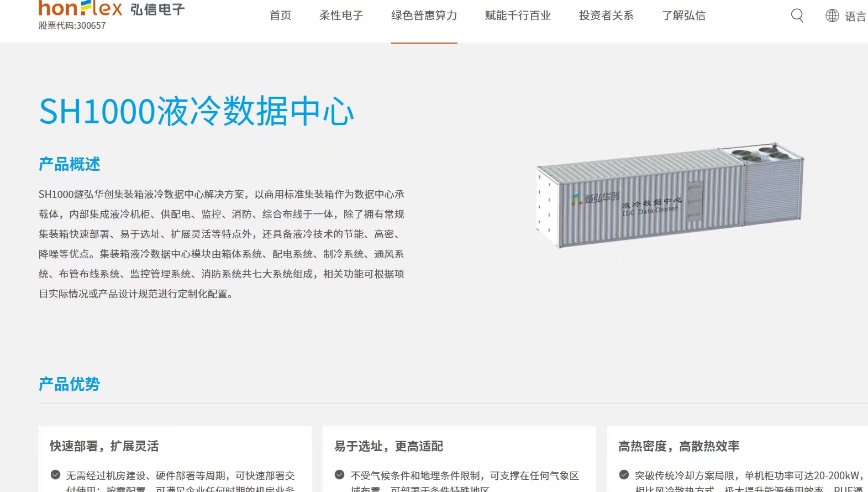The width and height of the screenshot is (868, 492).
Task: Go to 投资者关系 menu
Action: pos(607,15)
